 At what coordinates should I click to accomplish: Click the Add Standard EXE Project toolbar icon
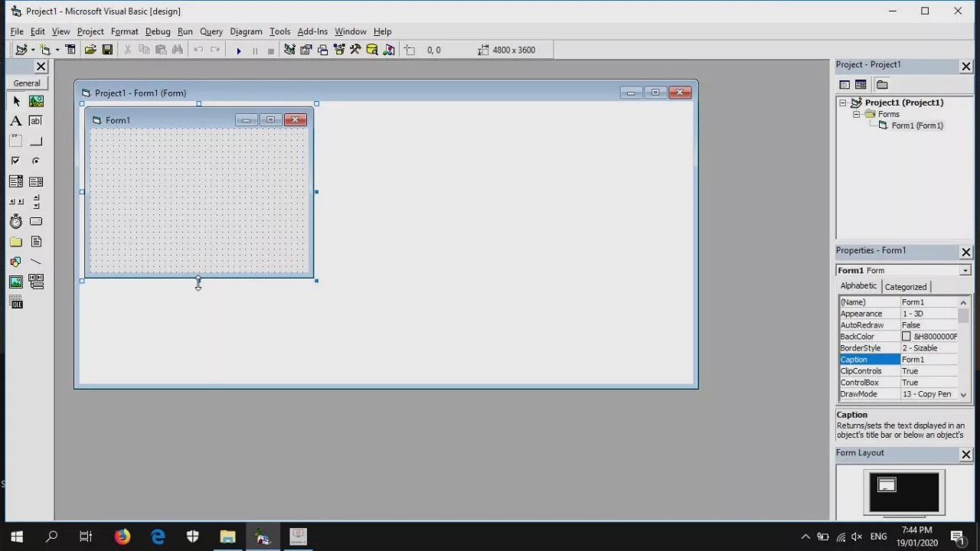point(21,50)
